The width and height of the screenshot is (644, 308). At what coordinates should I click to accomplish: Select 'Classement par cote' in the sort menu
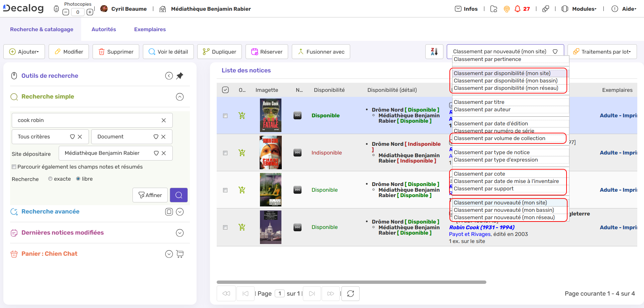(479, 174)
